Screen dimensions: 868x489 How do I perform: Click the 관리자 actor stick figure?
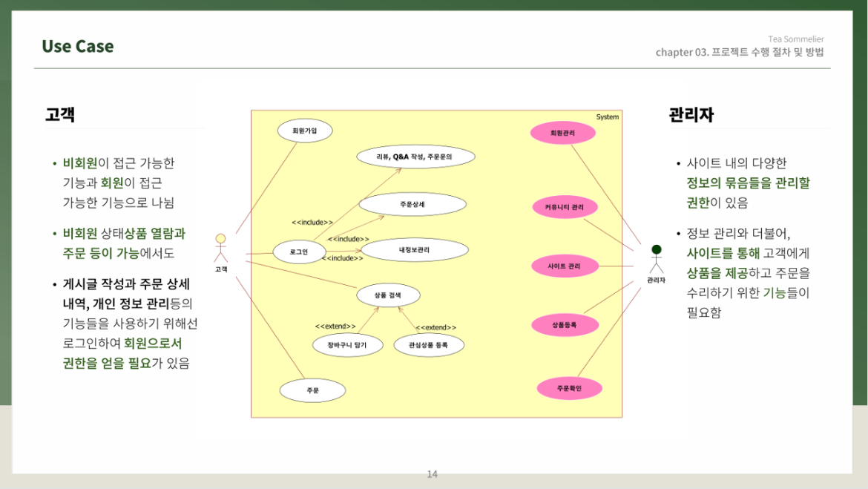click(x=656, y=259)
